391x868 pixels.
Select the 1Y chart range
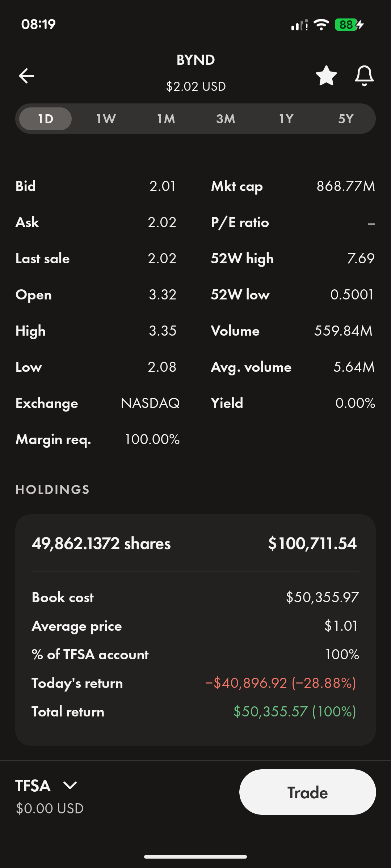pos(286,119)
